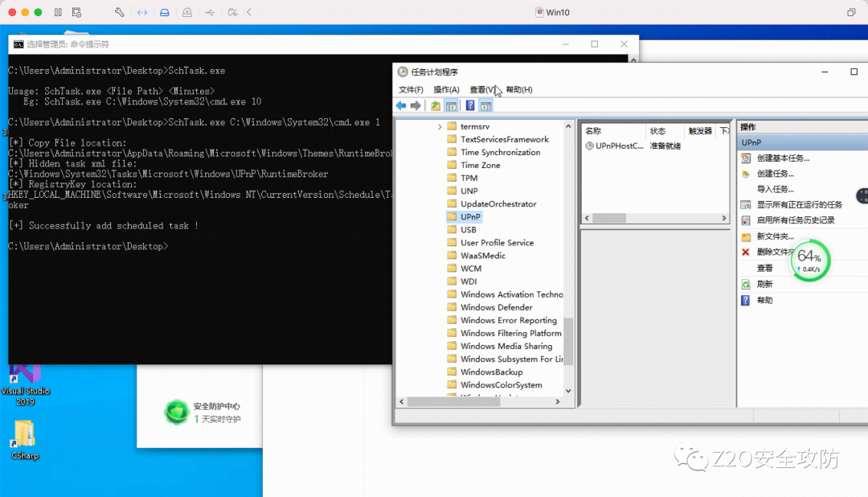The height and width of the screenshot is (497, 868).
Task: Click the 新文件夹 folder icon
Action: click(746, 236)
